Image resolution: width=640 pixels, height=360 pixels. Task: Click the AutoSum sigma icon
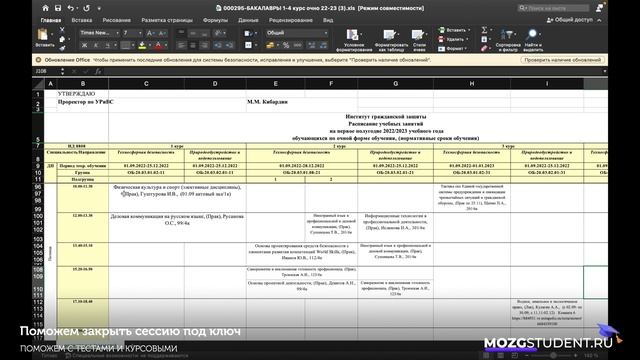(484, 30)
